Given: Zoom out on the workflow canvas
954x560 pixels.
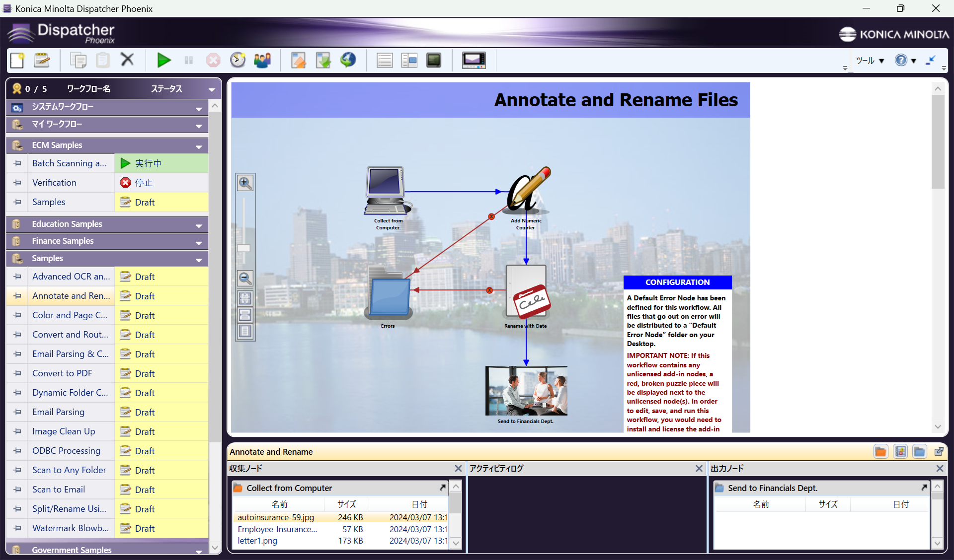Looking at the screenshot, I should coord(245,278).
